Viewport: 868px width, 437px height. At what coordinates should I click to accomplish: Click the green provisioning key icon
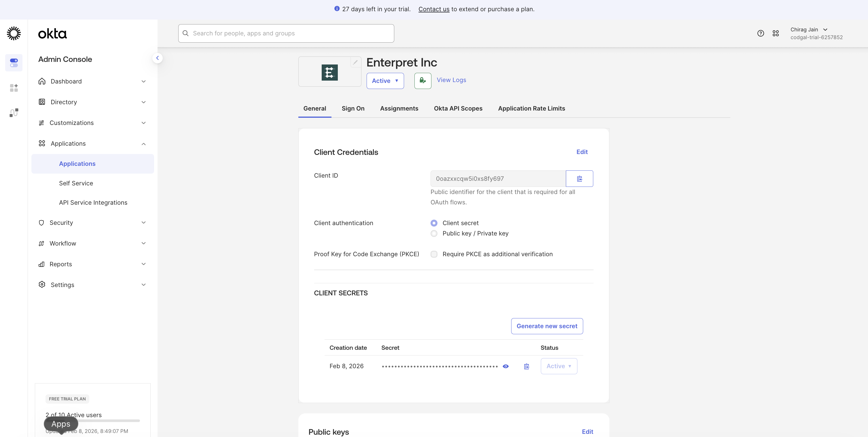pos(422,81)
